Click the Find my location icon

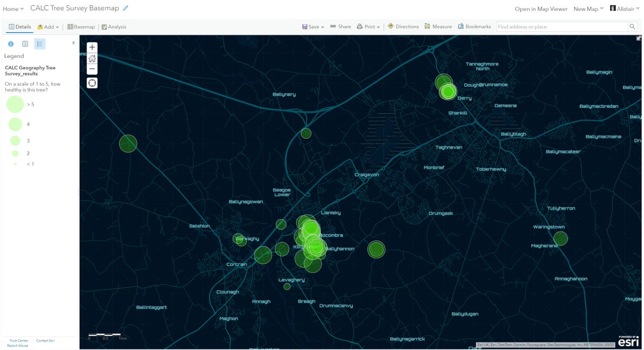tap(92, 83)
